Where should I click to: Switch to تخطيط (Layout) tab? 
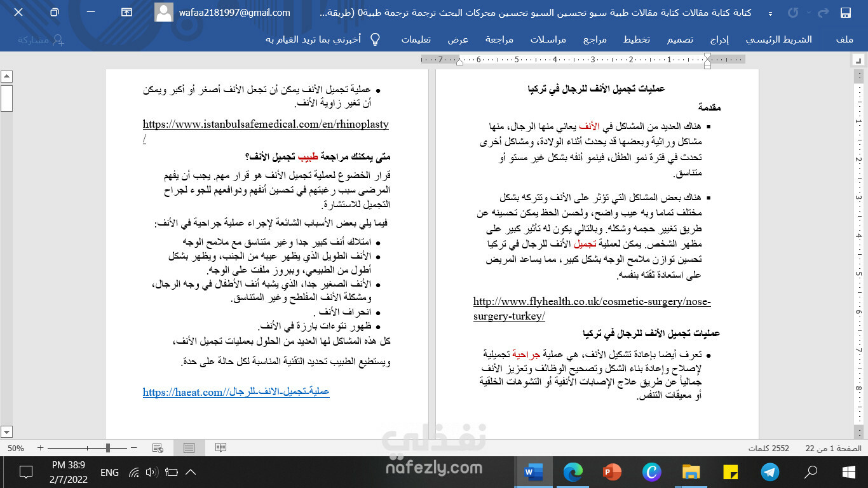(x=637, y=39)
